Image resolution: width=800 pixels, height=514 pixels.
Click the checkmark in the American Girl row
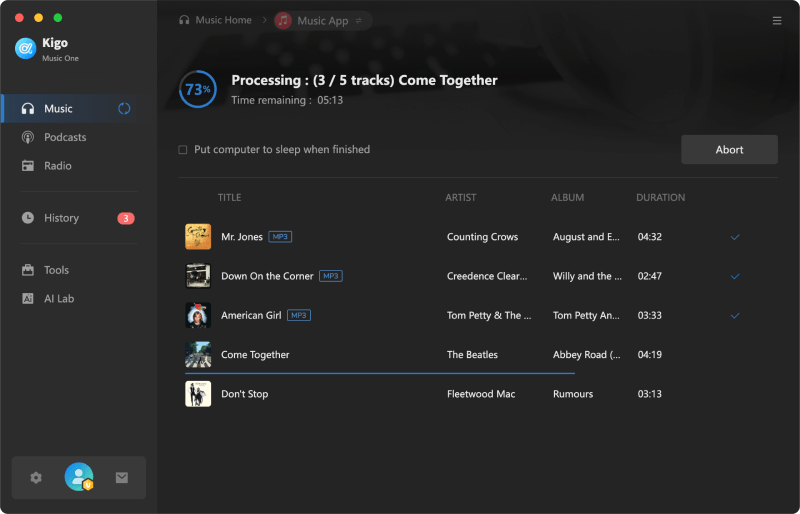pos(735,315)
